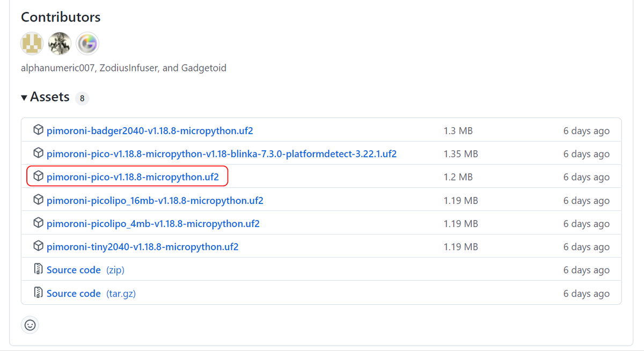Download pimoroni-pico-v1.18.8-micropython.uf2

click(x=133, y=177)
